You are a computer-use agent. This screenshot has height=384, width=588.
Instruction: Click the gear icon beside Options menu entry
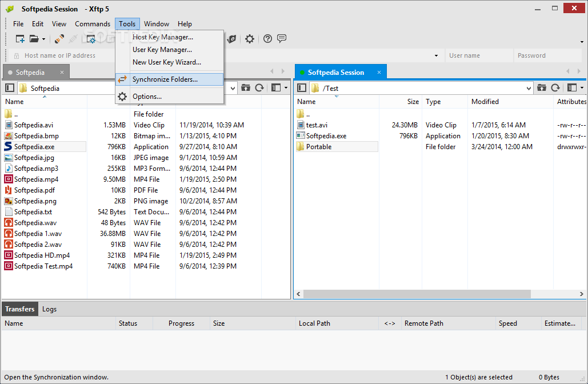click(122, 97)
